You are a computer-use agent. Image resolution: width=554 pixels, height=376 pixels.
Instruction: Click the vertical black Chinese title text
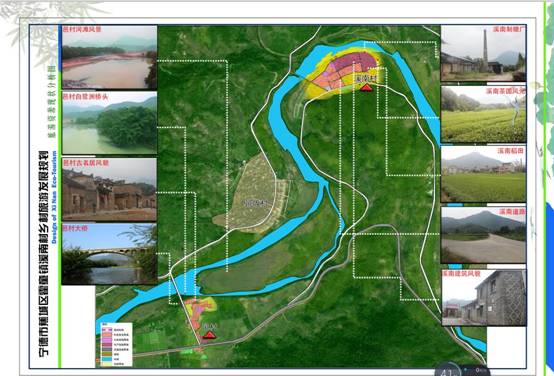coord(43,253)
